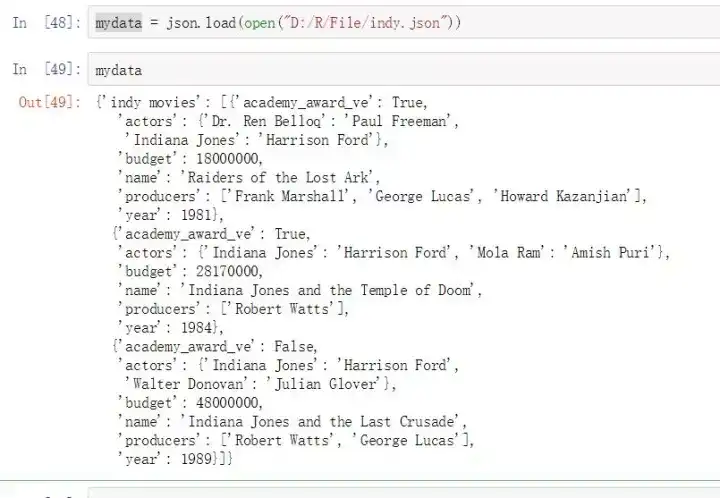Click 'Howard Kazanjian' in producers list

point(563,196)
